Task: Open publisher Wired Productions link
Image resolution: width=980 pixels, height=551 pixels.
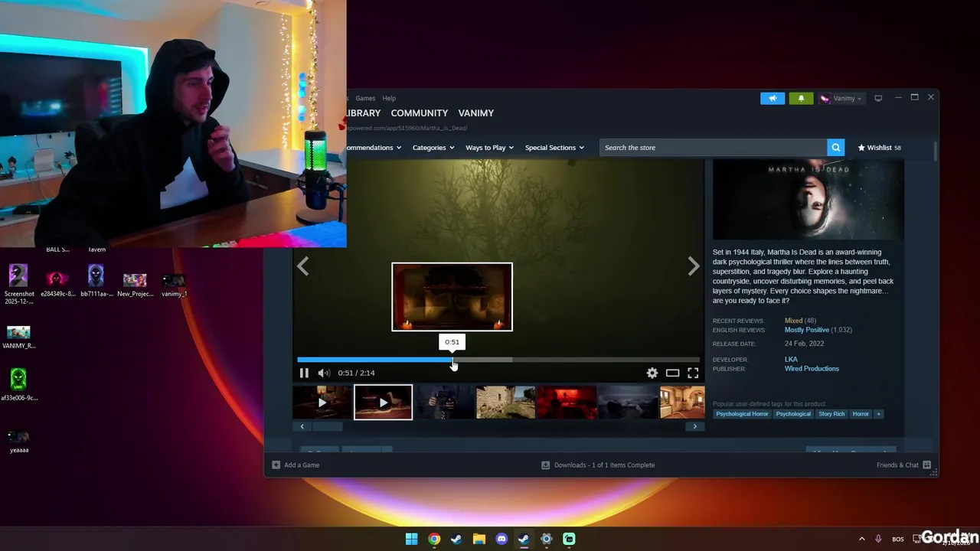Action: tap(812, 369)
